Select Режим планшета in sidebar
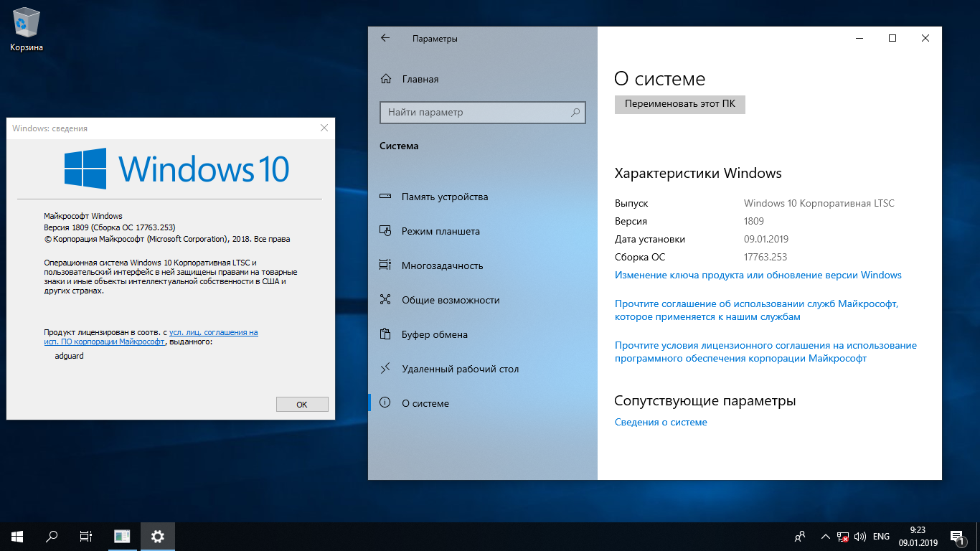980x551 pixels. click(483, 231)
